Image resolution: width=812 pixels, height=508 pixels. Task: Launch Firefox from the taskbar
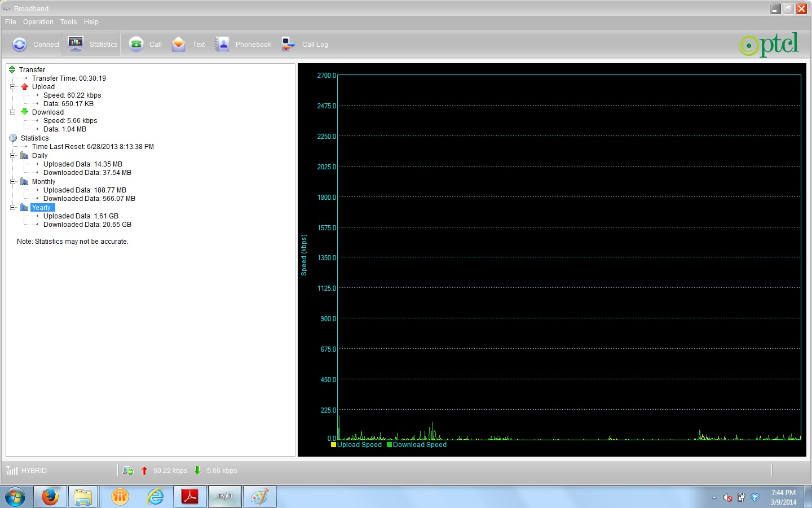click(x=50, y=497)
